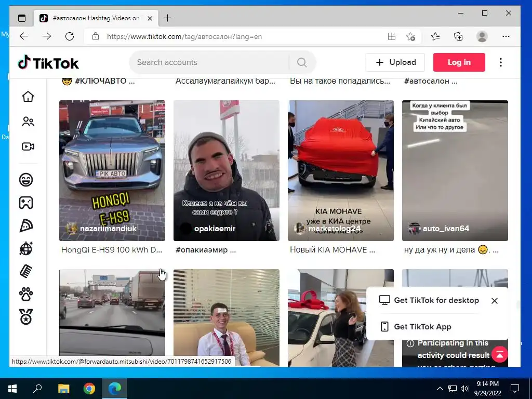Viewport: 532px width, 399px height.
Task: Open File Explorer from taskbar
Action: coord(63,389)
